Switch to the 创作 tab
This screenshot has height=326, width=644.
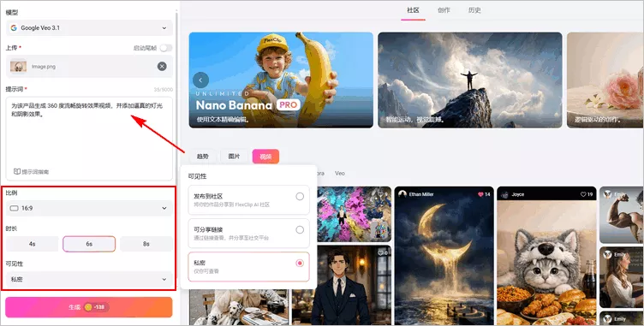[444, 10]
